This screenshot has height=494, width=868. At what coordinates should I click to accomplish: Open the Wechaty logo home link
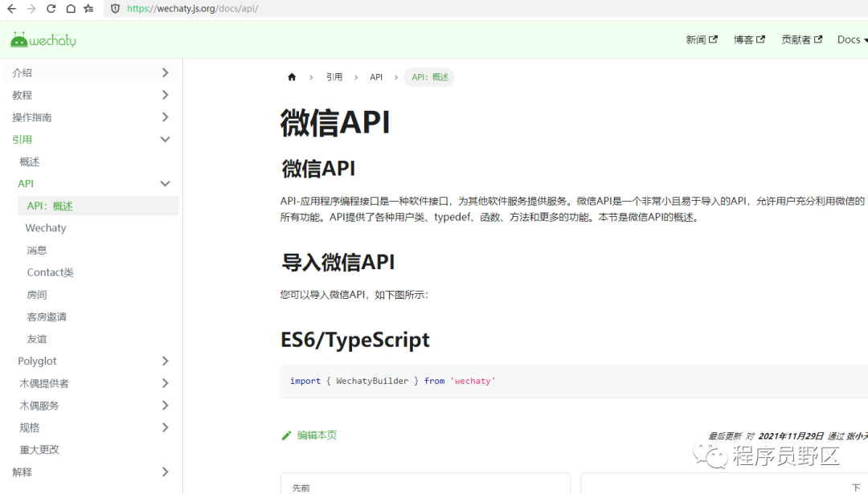(x=43, y=40)
